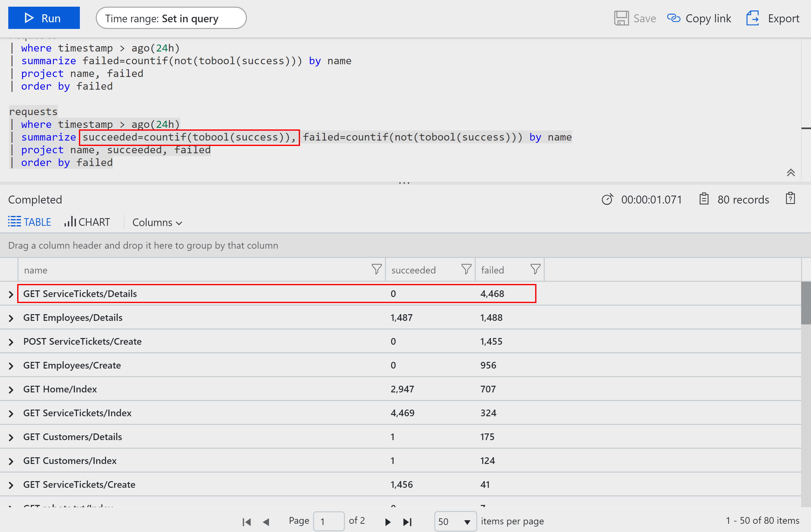
Task: Expand the GET ServiceTickets/Details row
Action: point(10,294)
